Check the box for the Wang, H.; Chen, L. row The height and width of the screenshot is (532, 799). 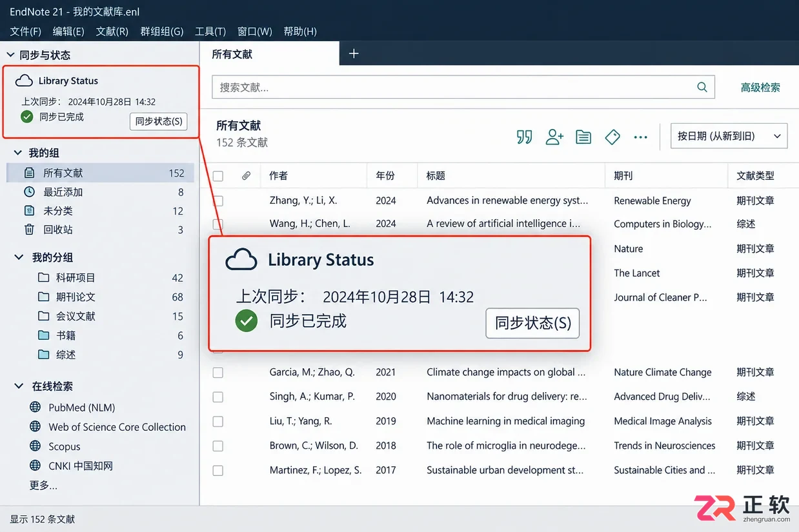pyautogui.click(x=218, y=224)
